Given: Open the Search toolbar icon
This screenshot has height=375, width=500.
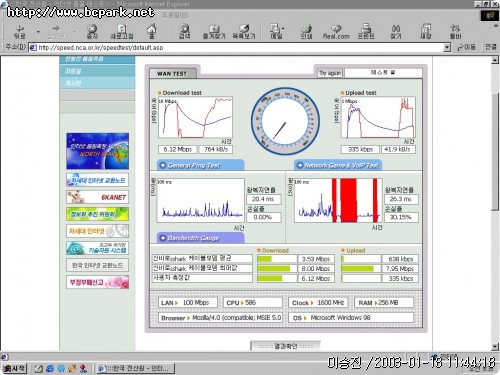Looking at the screenshot, I should (184, 31).
